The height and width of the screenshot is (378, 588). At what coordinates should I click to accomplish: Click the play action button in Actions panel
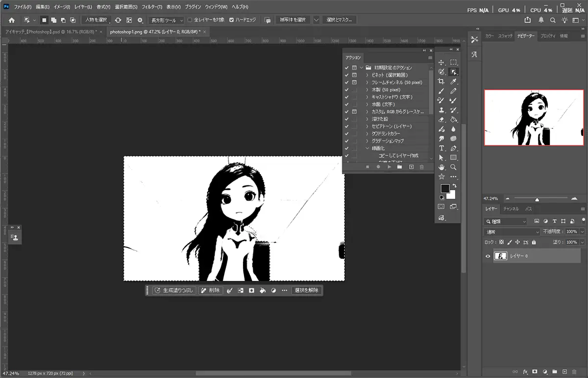(x=389, y=167)
